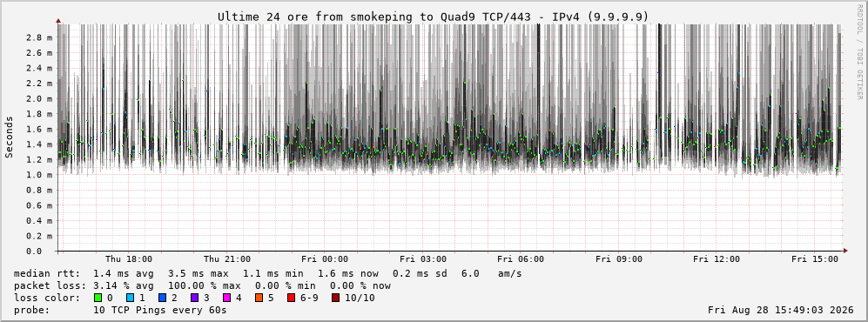
Task: Click the graph title mentioning Quad9 TCP/443
Action: pyautogui.click(x=433, y=17)
